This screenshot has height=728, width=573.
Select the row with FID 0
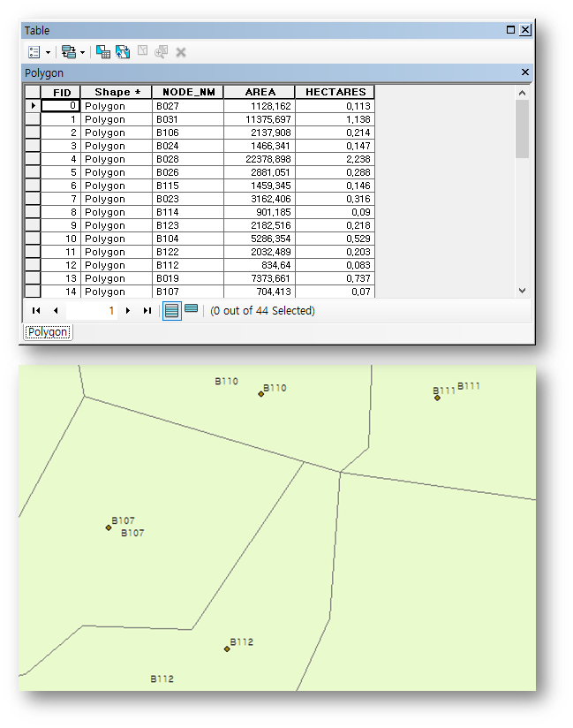click(x=33, y=106)
